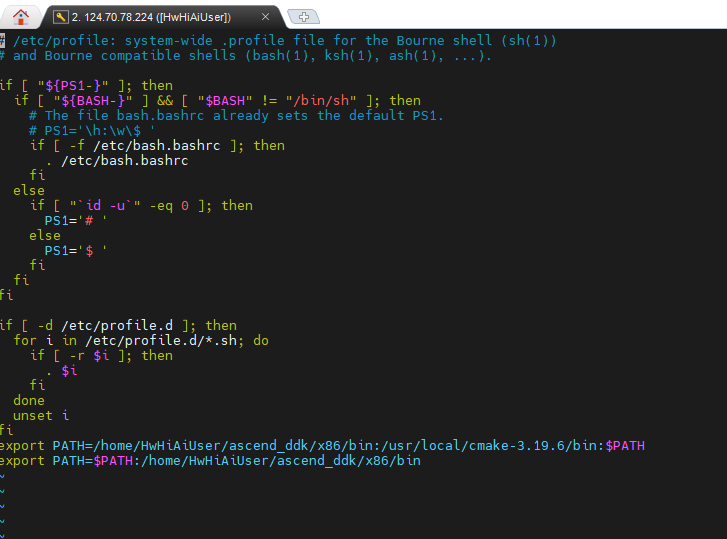Click the wrench icon on the session tab
Image resolution: width=727 pixels, height=539 pixels.
pos(60,17)
